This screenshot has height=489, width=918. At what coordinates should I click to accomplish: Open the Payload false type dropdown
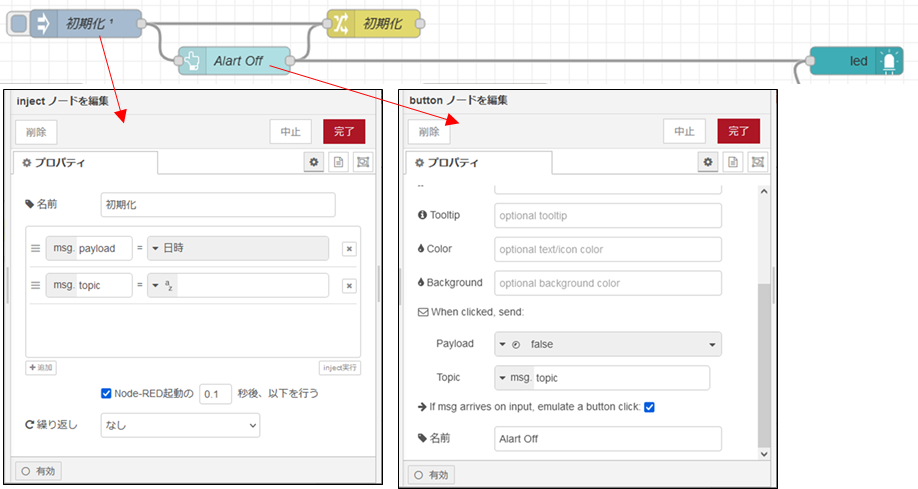pos(608,344)
